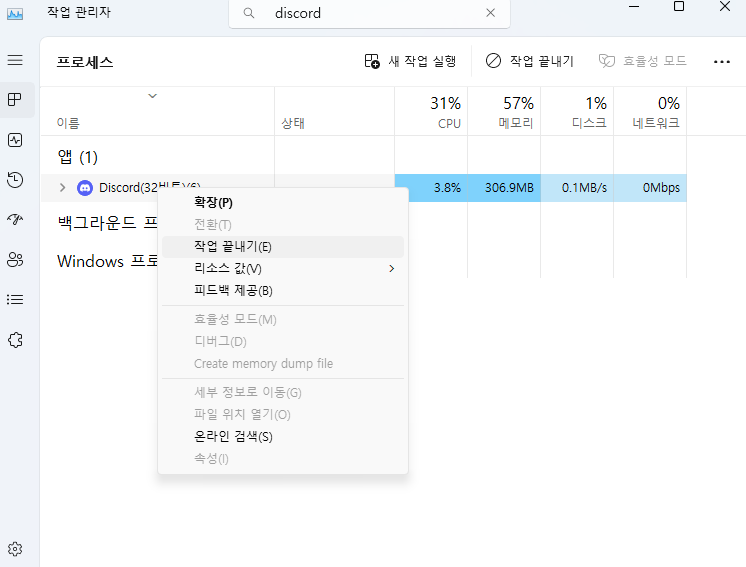Open the Details list icon in sidebar
746x567 pixels.
15,299
